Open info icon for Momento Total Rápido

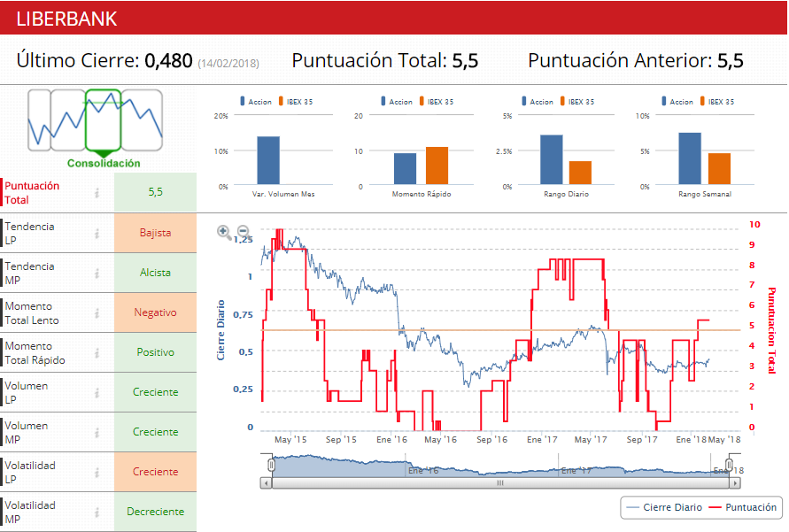(x=97, y=353)
